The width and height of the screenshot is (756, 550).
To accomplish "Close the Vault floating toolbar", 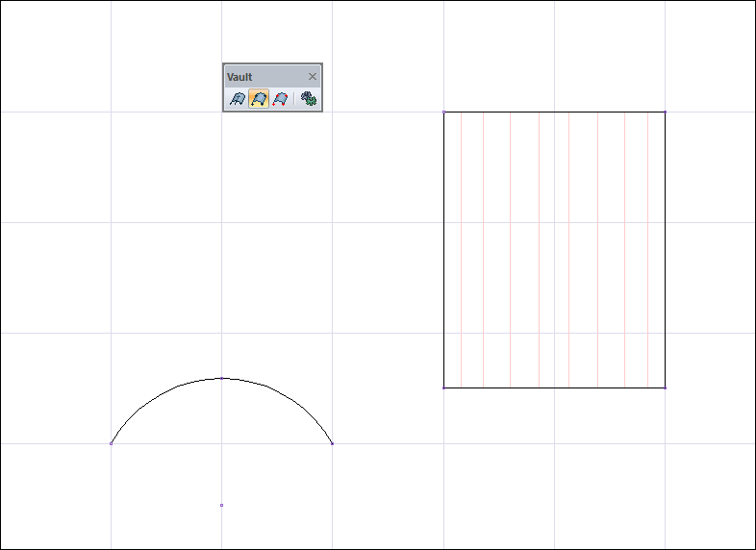I will point(313,77).
